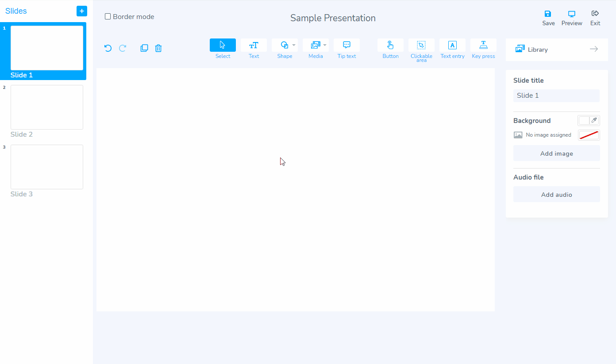This screenshot has width=616, height=364.
Task: Add a Button interaction
Action: click(390, 45)
